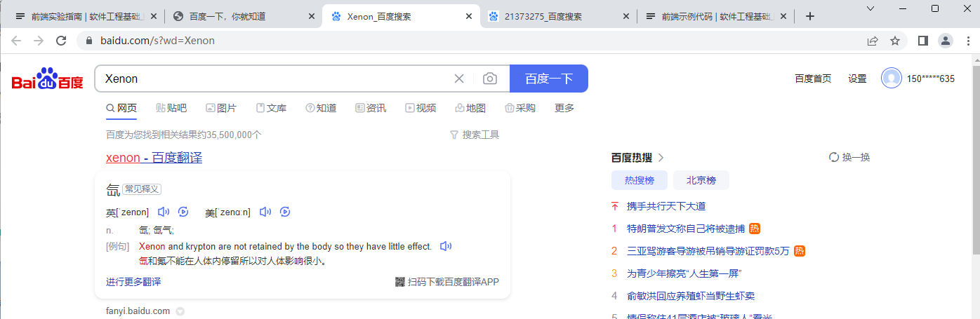Switch to 前端示例代码 tab
This screenshot has width=980, height=319.
[x=715, y=16]
